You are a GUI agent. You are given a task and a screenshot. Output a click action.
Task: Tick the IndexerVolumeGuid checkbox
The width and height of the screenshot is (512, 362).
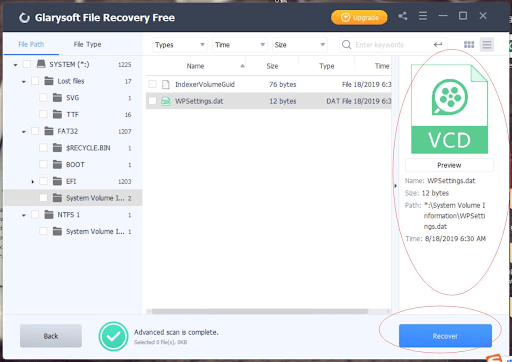pos(152,84)
